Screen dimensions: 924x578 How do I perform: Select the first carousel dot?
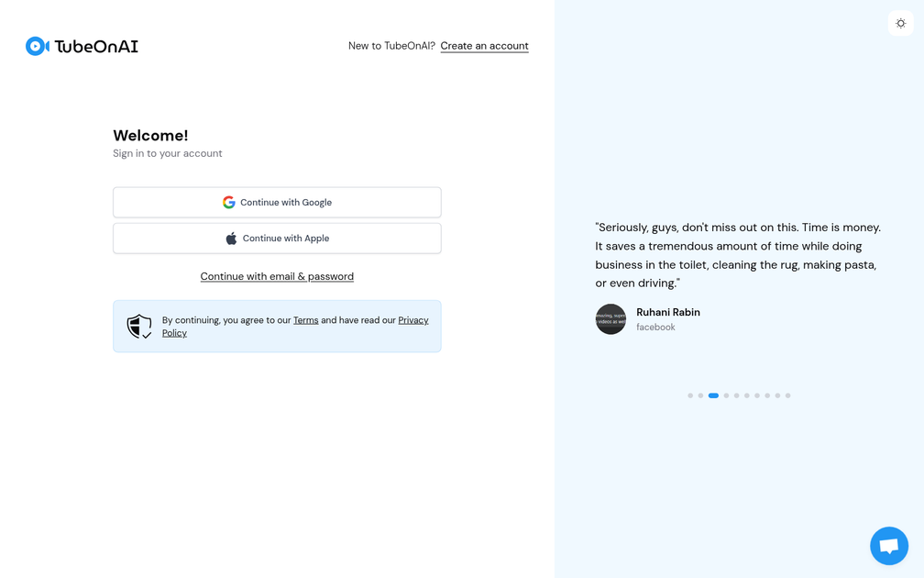click(690, 395)
